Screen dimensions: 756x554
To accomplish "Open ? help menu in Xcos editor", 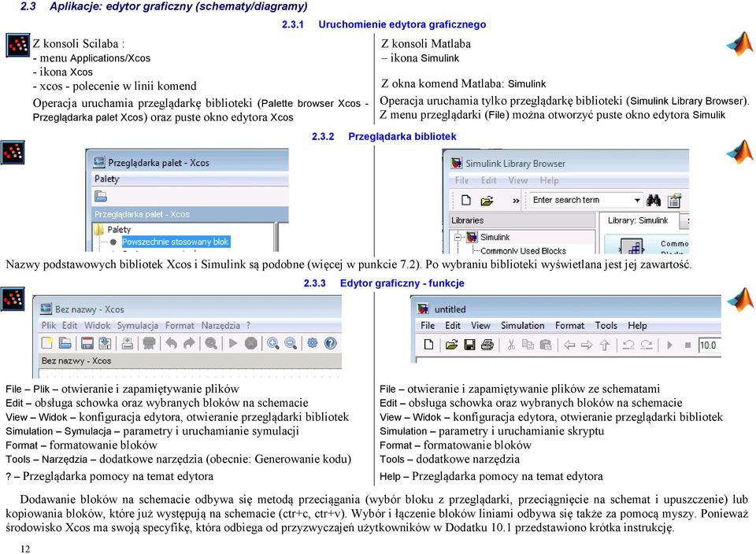I will coord(248,325).
